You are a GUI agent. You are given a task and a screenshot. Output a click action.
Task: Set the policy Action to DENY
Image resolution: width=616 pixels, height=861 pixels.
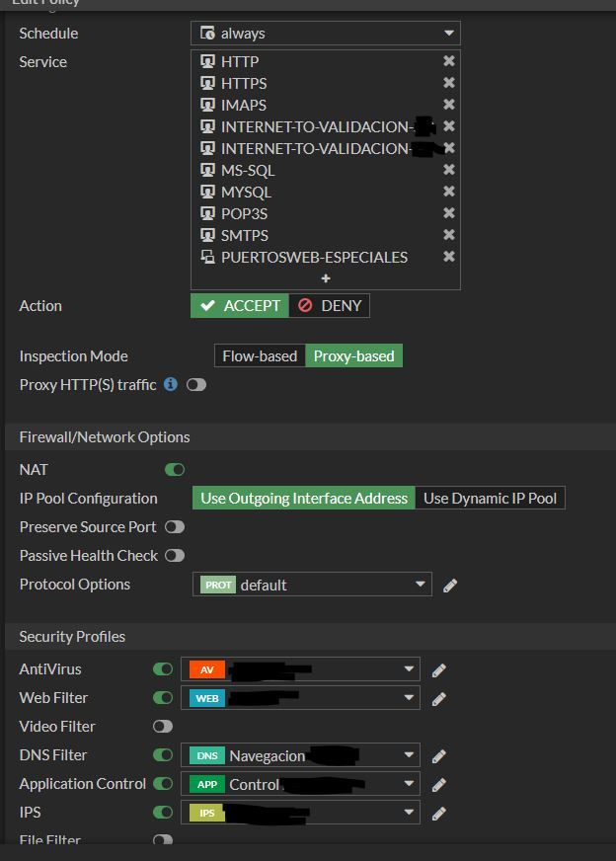[x=330, y=306]
